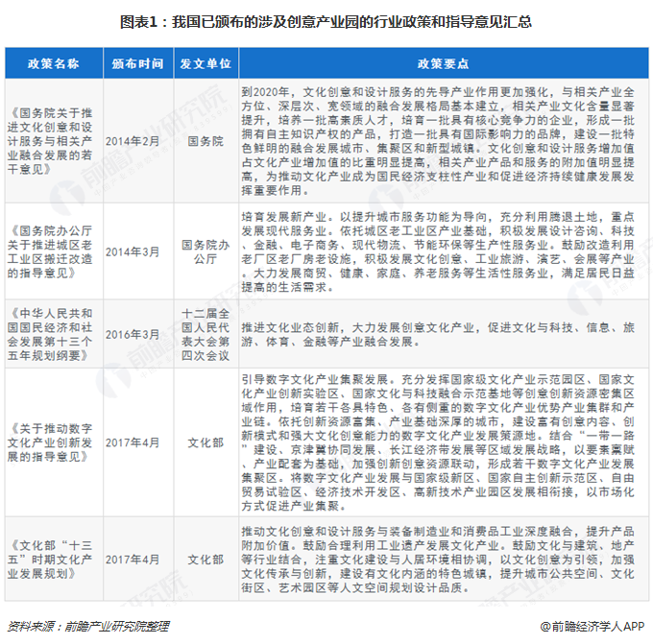Viewport: 653px width, 644px height.
Task: Select the 十三个五年规划纲要 policy name cell
Action: [x=53, y=333]
